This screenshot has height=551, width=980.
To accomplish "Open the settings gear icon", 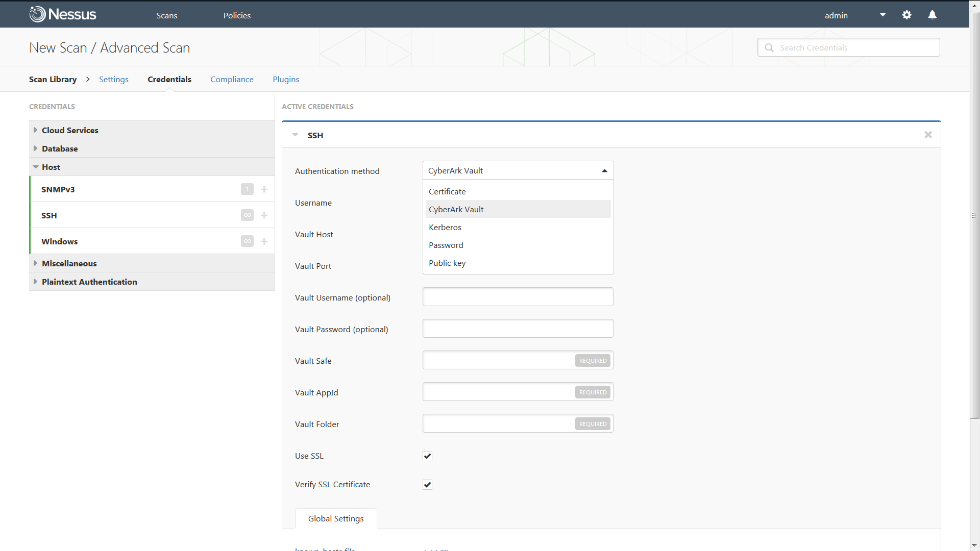I will click(x=906, y=15).
